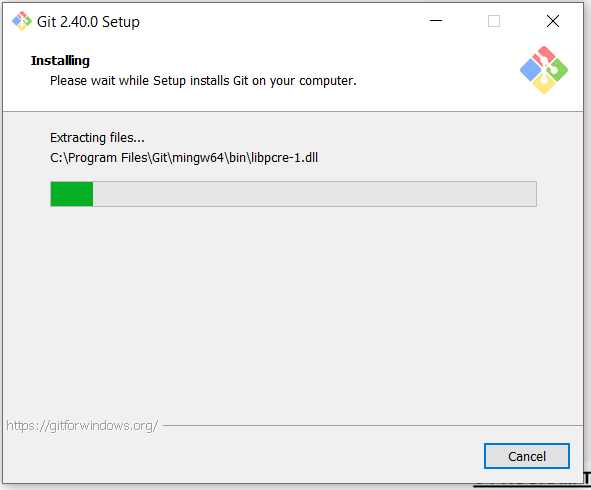
Task: Click the horizontal separator line near footer
Action: [x=373, y=426]
